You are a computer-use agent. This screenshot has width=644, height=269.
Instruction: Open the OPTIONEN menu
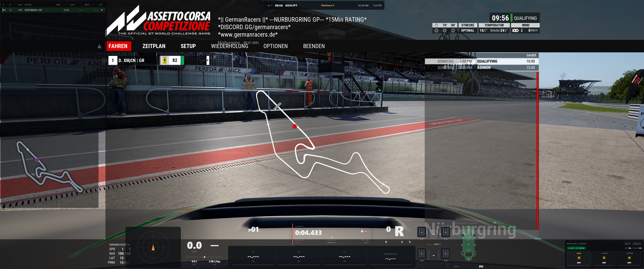pos(275,46)
